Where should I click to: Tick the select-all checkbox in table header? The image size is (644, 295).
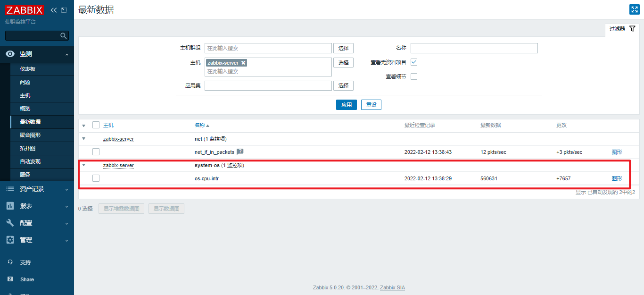click(96, 125)
